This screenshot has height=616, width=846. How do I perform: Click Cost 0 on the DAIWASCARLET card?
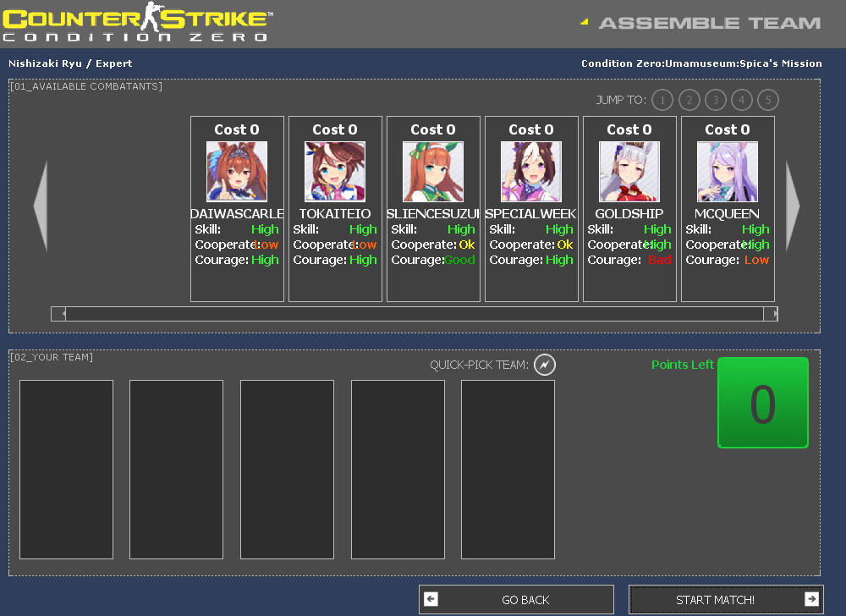237,129
